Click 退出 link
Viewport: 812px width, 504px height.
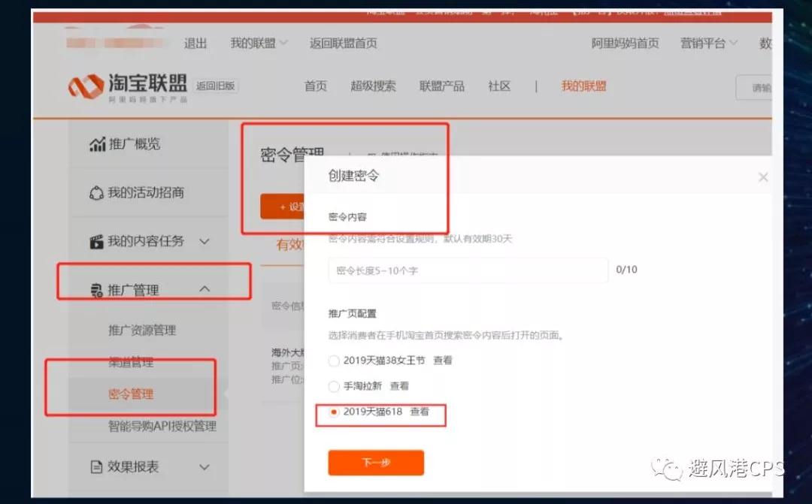[x=195, y=44]
